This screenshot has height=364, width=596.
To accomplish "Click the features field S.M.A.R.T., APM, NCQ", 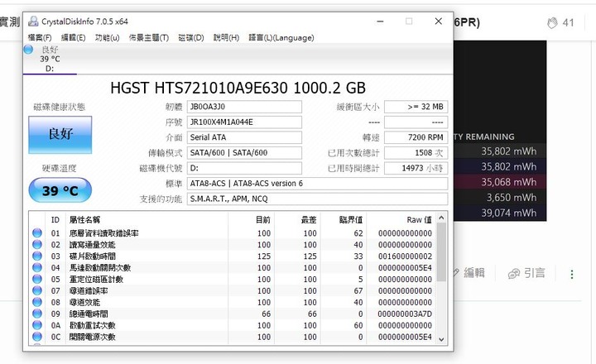I will pos(317,199).
